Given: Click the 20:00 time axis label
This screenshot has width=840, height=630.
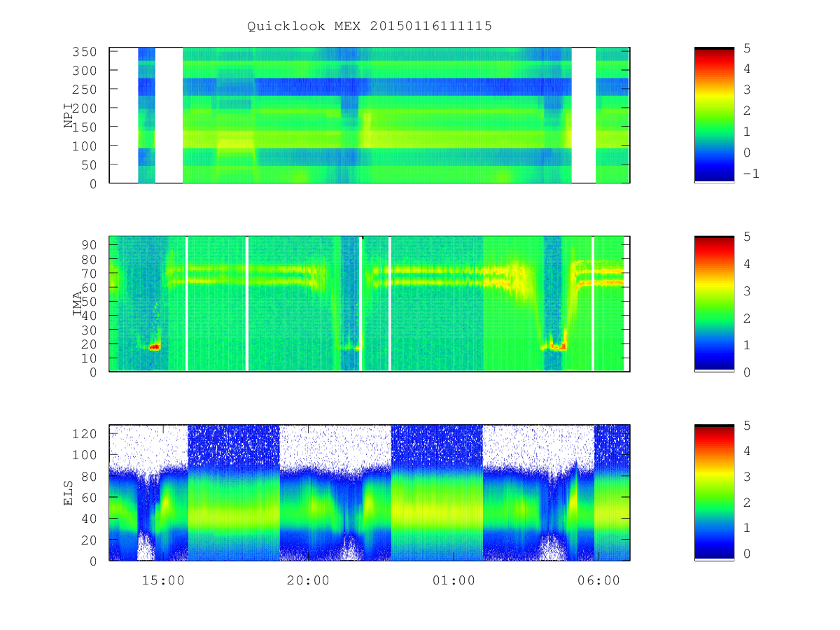Looking at the screenshot, I should [308, 580].
